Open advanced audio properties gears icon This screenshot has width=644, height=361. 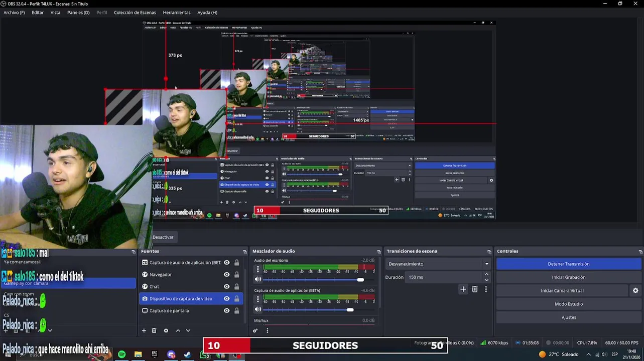click(255, 330)
